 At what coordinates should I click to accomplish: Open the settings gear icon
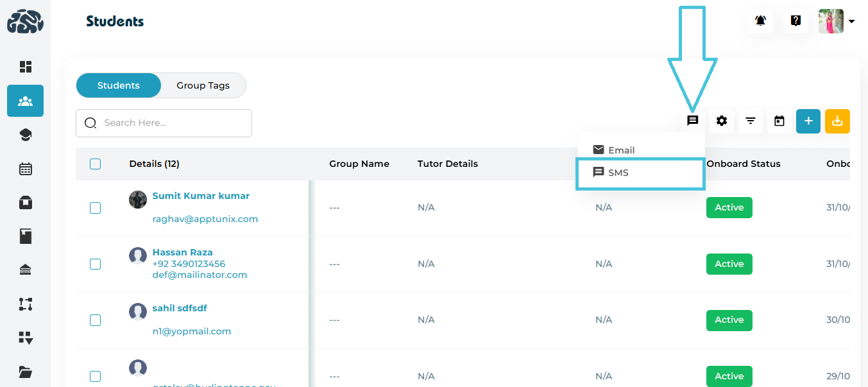click(722, 121)
